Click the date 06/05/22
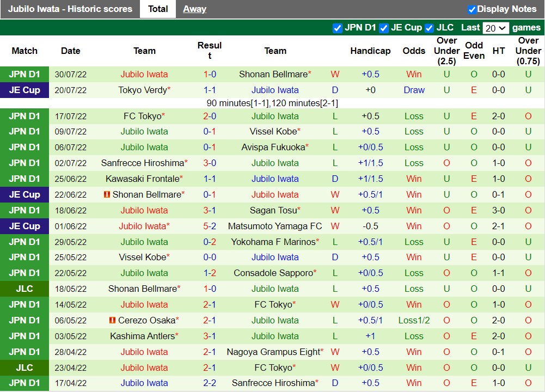Image resolution: width=545 pixels, height=392 pixels. (71, 321)
